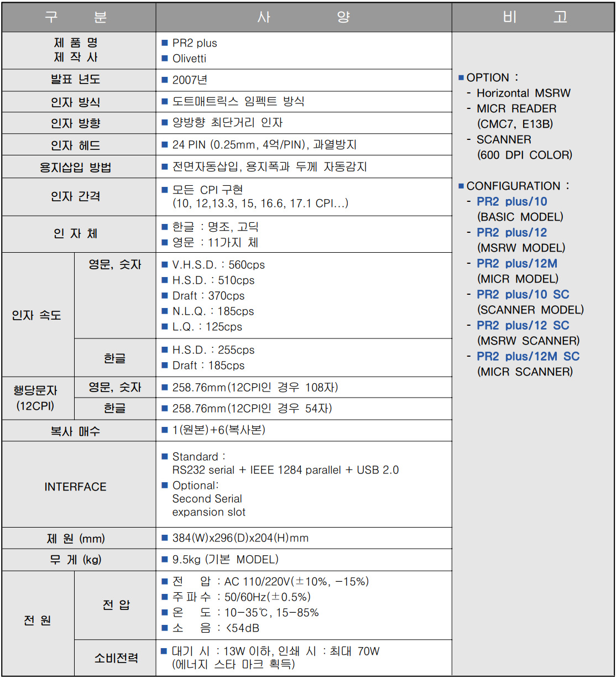Select "모든 CPI 구현" text
616x678 pixels.
pos(207,190)
